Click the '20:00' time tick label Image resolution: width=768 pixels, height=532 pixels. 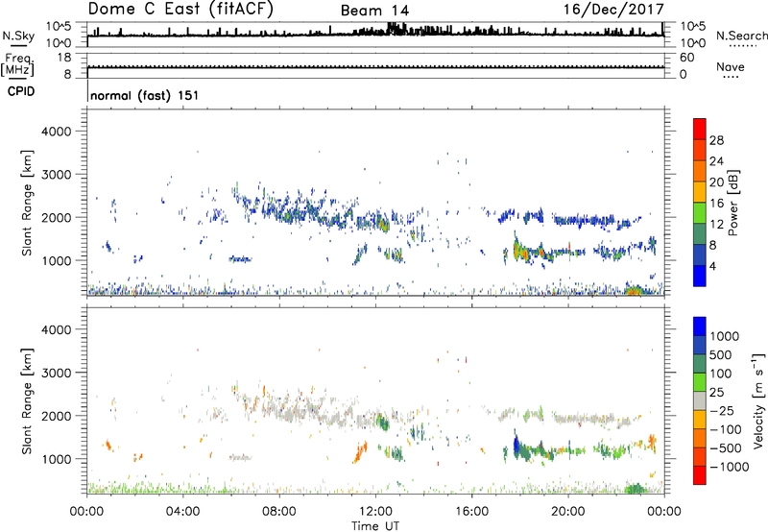point(568,512)
